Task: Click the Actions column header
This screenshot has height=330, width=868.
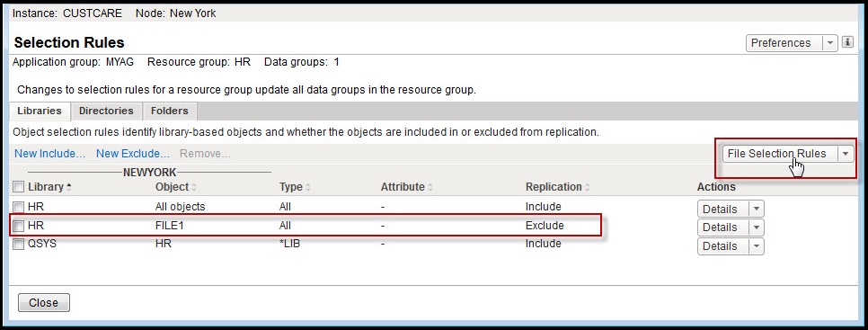Action: coord(716,187)
